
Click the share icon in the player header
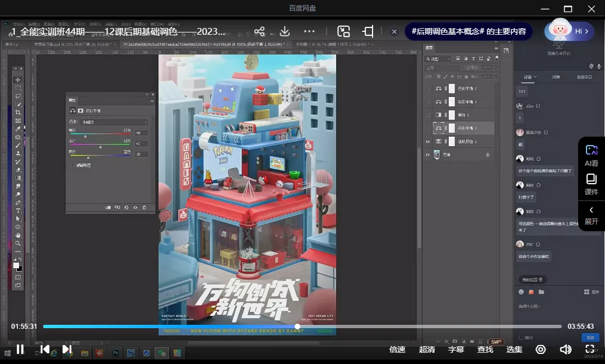(x=259, y=31)
